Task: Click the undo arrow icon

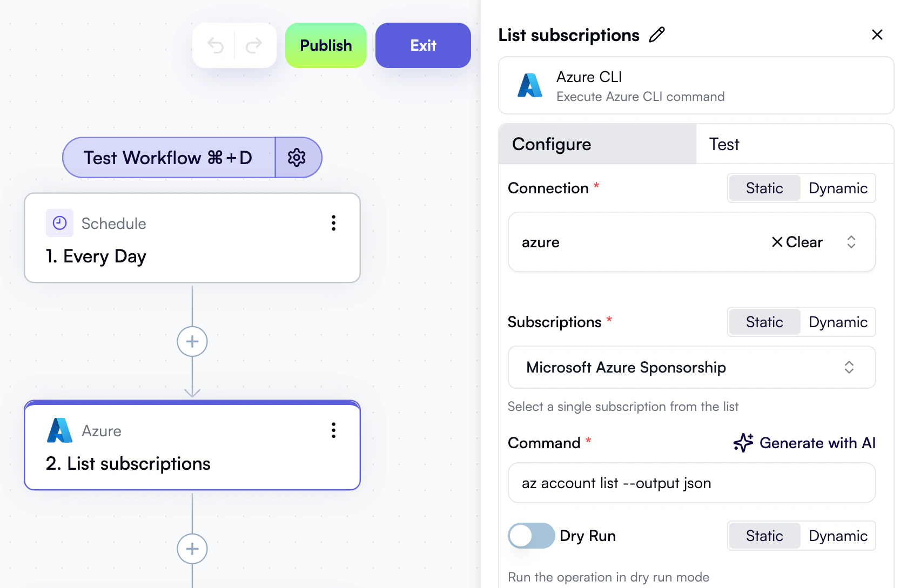Action: pyautogui.click(x=217, y=45)
